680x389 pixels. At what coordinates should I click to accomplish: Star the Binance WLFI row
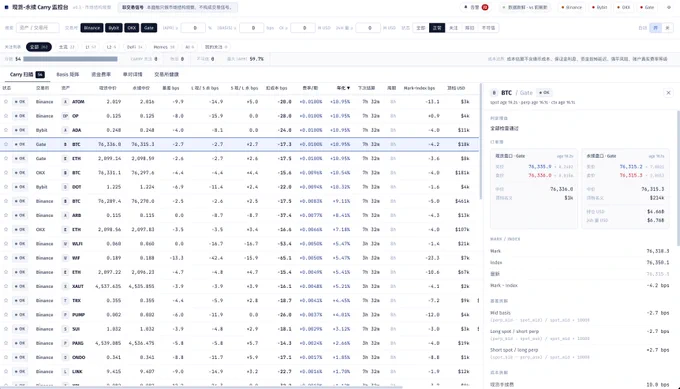click(6, 244)
